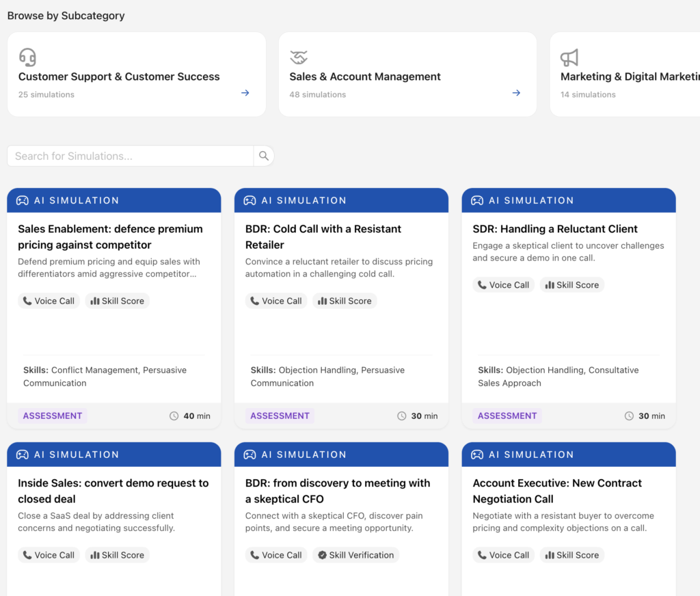Image resolution: width=700 pixels, height=596 pixels.
Task: Click the handshake icon for Sales
Action: point(298,57)
